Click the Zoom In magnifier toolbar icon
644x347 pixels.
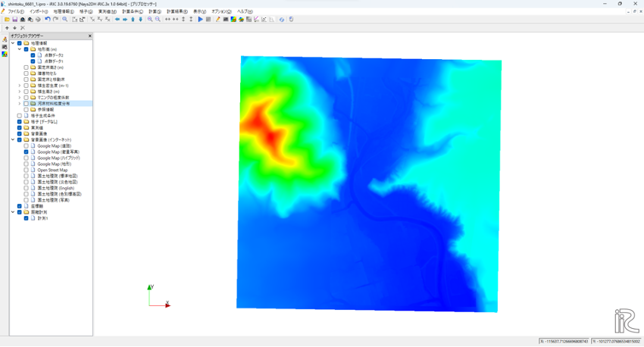coord(150,19)
